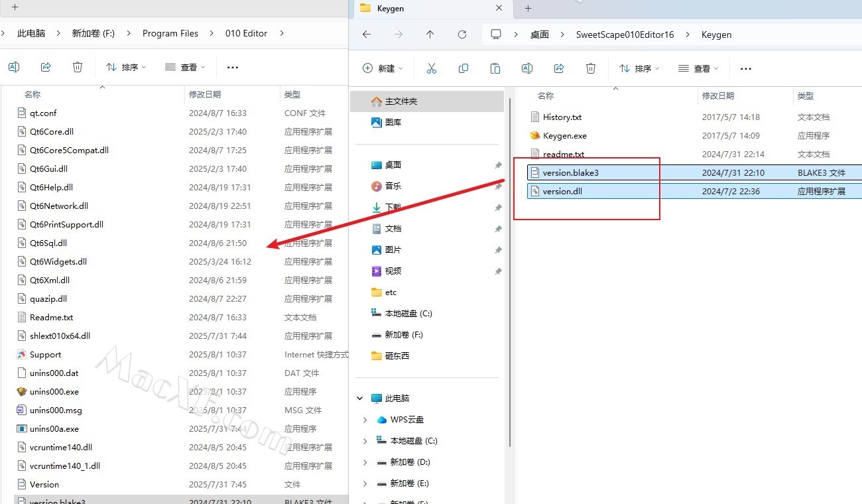Click Share icon in left window toolbar
862x504 pixels.
pyautogui.click(x=46, y=67)
